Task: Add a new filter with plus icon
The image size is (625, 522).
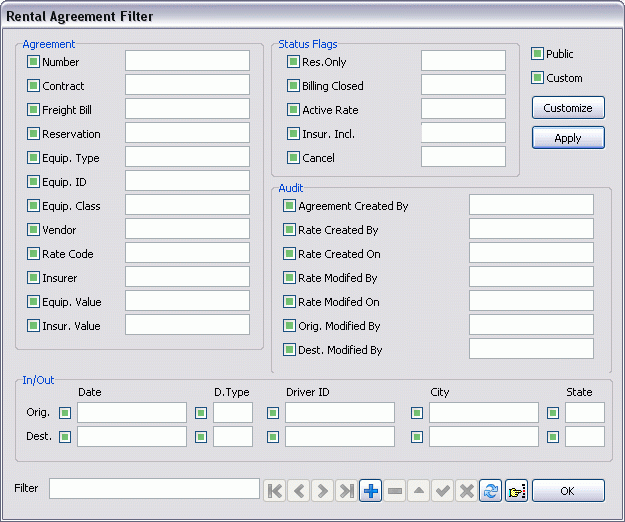Action: click(x=370, y=491)
